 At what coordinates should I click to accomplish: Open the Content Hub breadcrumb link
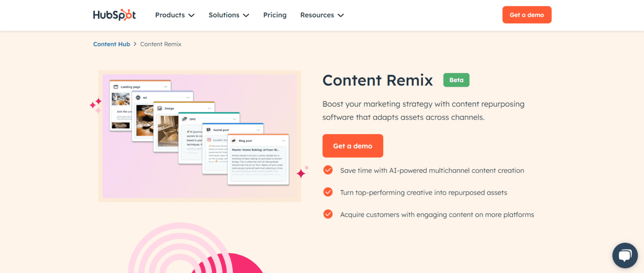click(x=112, y=44)
